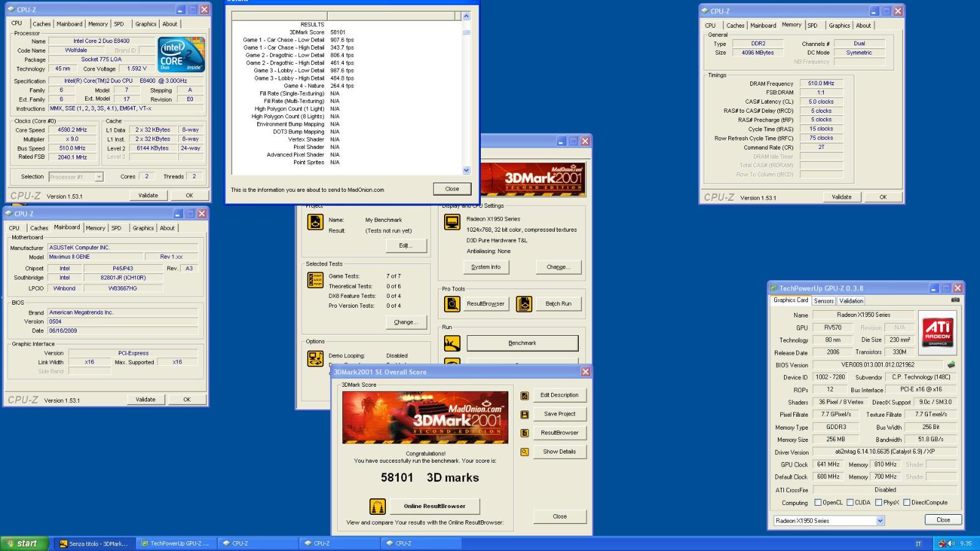The height and width of the screenshot is (551, 980).
Task: Click the floppy icon next to Save Project
Action: [x=524, y=414]
